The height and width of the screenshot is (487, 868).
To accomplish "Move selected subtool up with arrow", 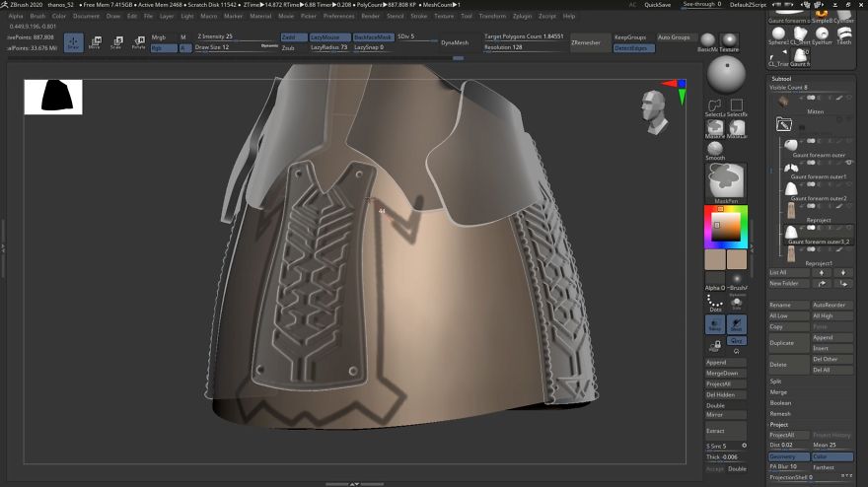I will [x=822, y=273].
